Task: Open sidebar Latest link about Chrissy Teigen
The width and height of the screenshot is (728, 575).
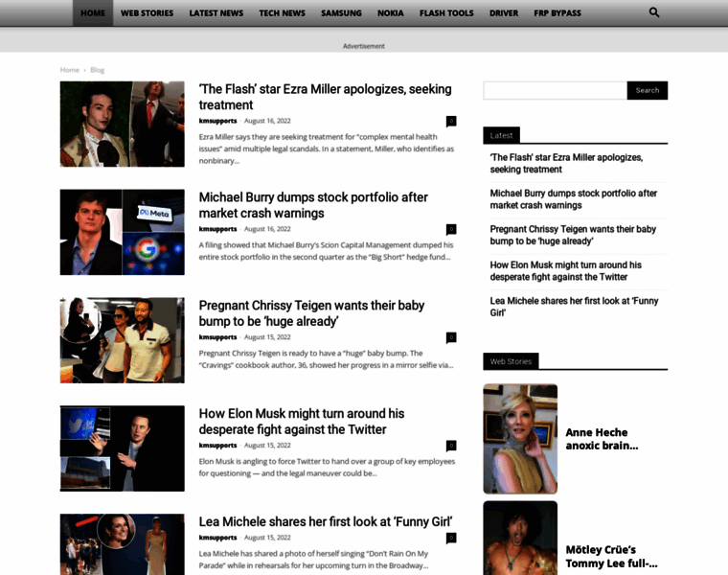Action: click(573, 235)
